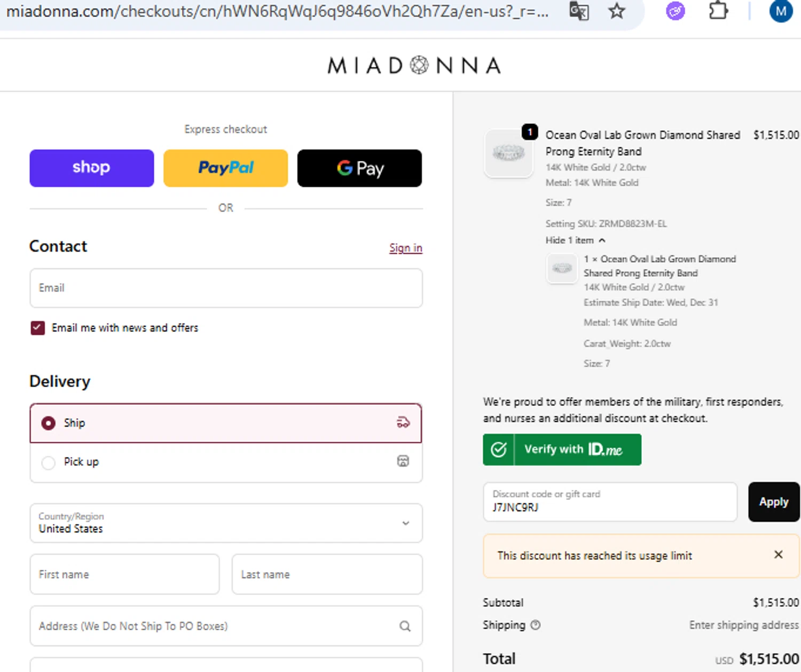Image resolution: width=801 pixels, height=672 pixels.
Task: Focus the Last name field
Action: point(327,574)
